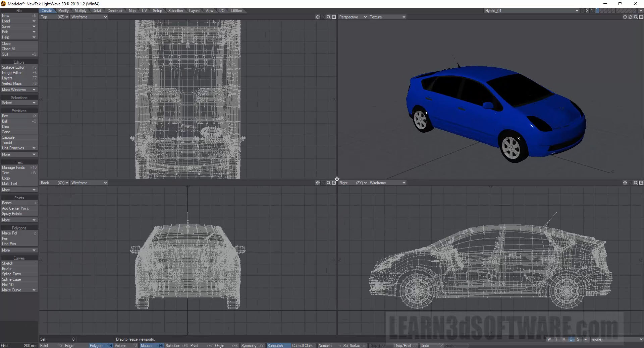Maximize the Back viewport
Image resolution: width=644 pixels, height=348 pixels.
pos(334,183)
